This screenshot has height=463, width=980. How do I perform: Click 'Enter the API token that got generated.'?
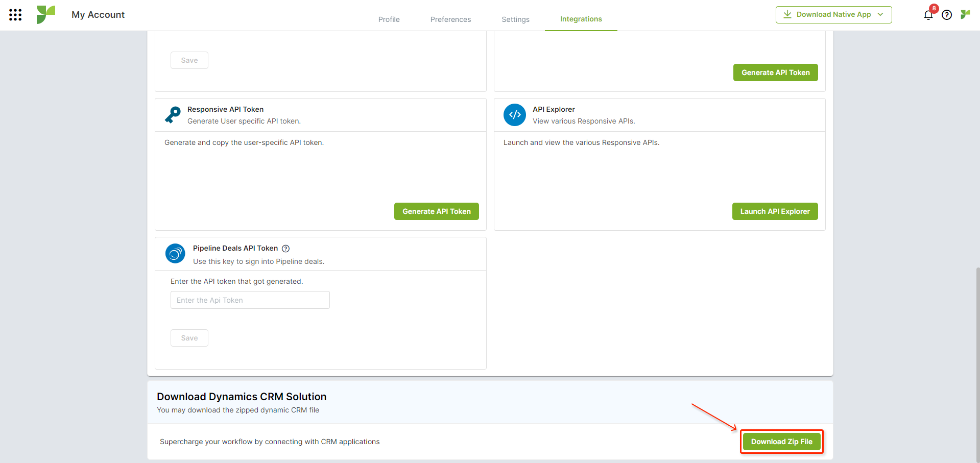(237, 281)
